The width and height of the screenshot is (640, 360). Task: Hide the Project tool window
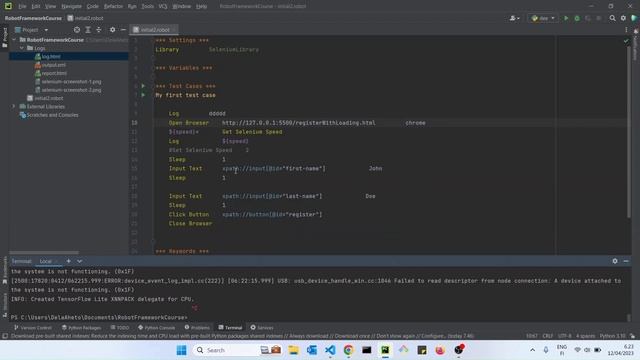click(123, 30)
